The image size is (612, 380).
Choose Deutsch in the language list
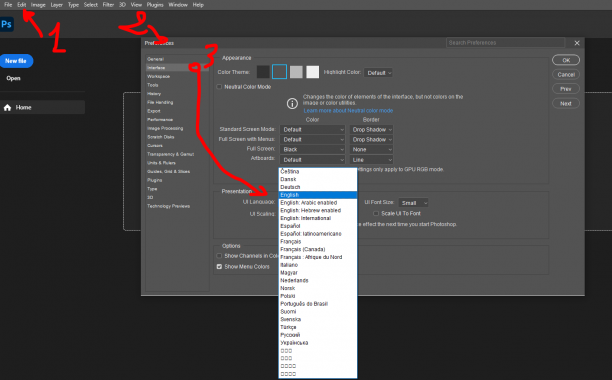318,187
